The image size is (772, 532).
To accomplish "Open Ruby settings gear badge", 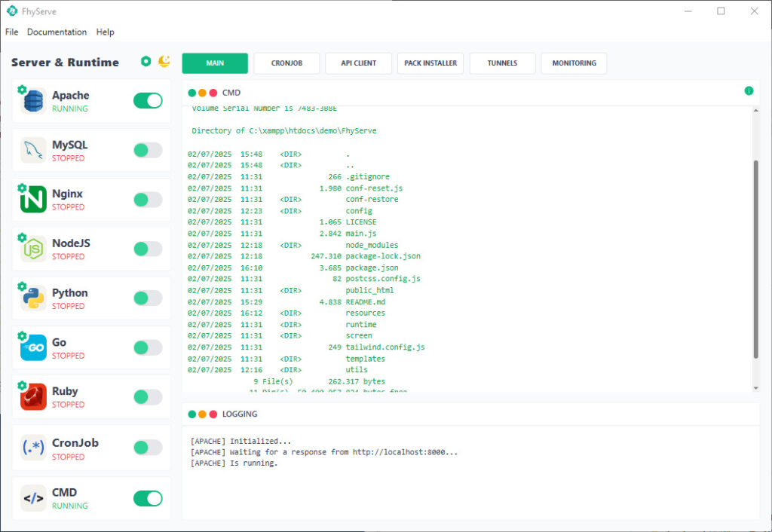I will [x=22, y=385].
